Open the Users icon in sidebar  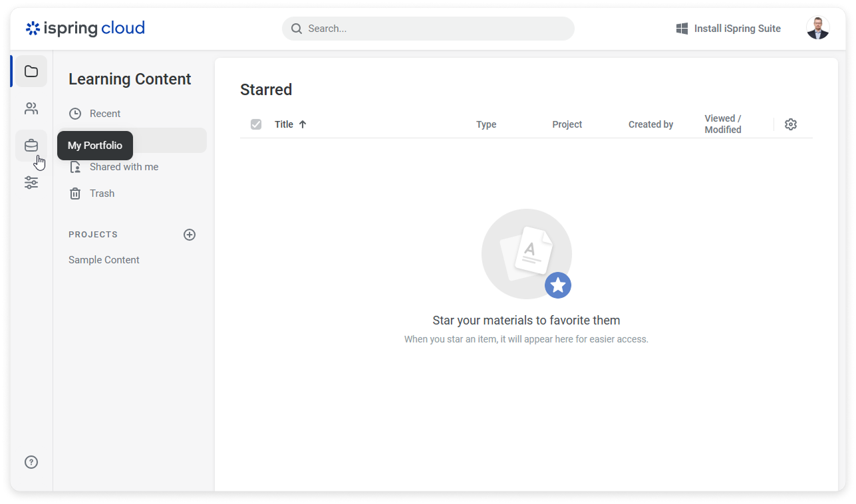31,108
